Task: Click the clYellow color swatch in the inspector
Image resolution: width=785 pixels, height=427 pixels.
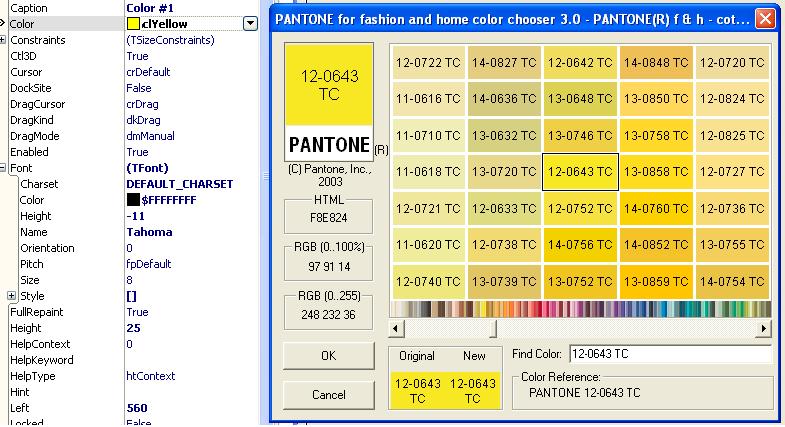Action: coord(133,24)
